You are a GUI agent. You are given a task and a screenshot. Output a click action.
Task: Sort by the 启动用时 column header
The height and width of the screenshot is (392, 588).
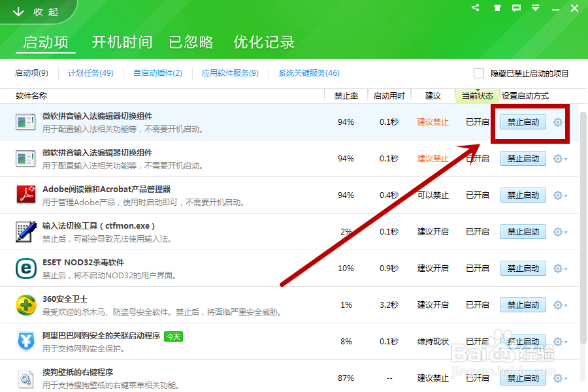[389, 96]
